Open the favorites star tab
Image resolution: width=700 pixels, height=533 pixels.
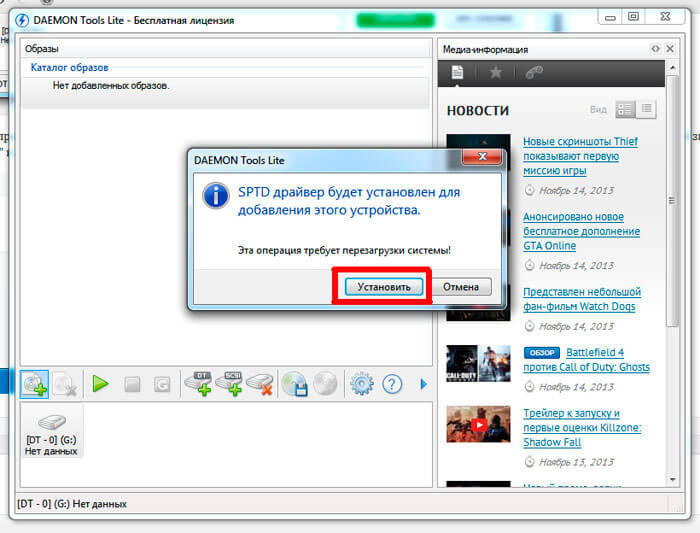[x=496, y=72]
